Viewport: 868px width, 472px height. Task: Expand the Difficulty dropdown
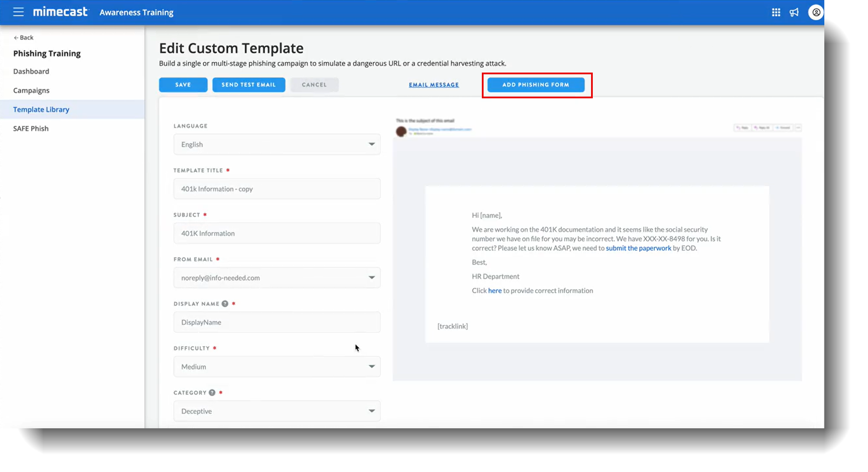(x=277, y=367)
